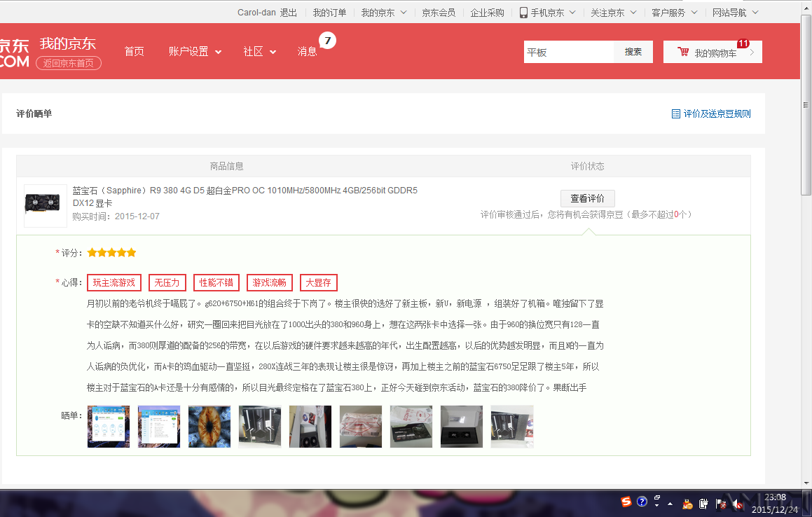Viewport: 812px width, 517px height.
Task: Open the phone icon 手机京东
Action: pos(523,13)
